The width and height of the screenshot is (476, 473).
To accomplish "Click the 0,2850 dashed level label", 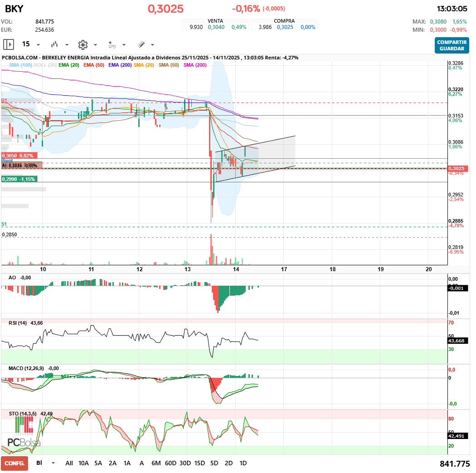I will click(x=10, y=234).
